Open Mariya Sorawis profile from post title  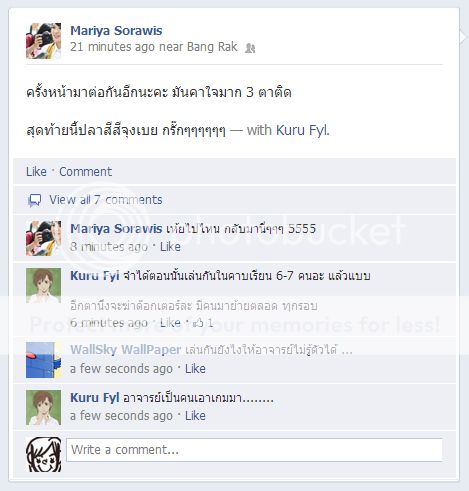click(x=116, y=31)
